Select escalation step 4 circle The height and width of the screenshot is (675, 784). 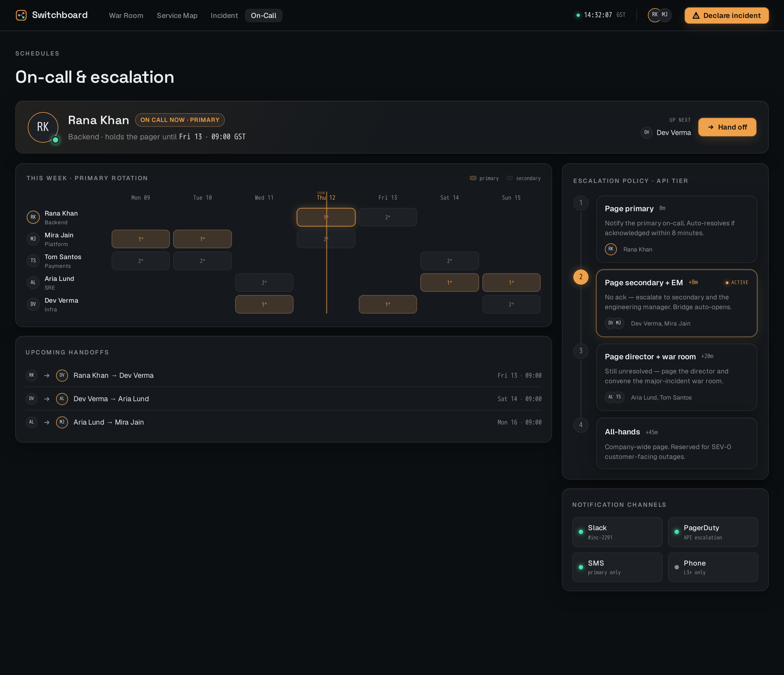(581, 425)
